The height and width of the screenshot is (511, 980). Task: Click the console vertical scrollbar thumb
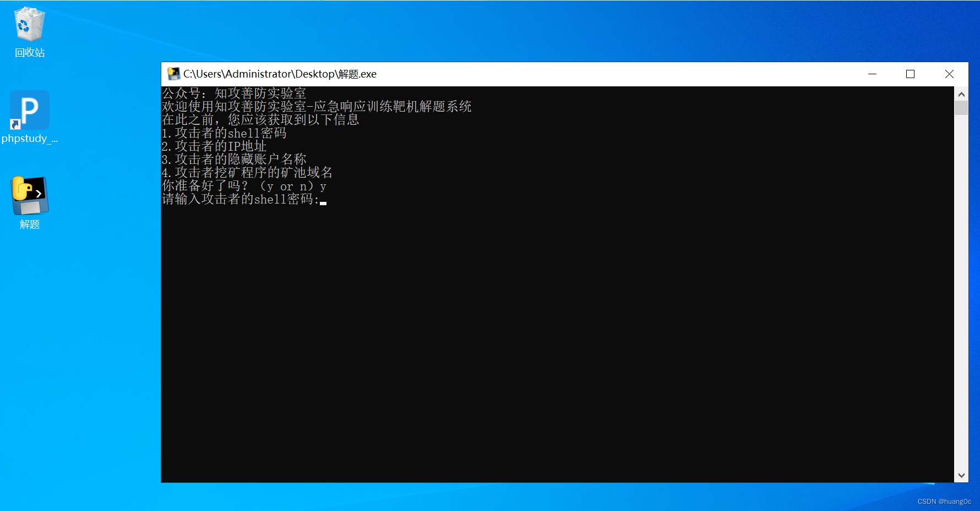point(961,108)
